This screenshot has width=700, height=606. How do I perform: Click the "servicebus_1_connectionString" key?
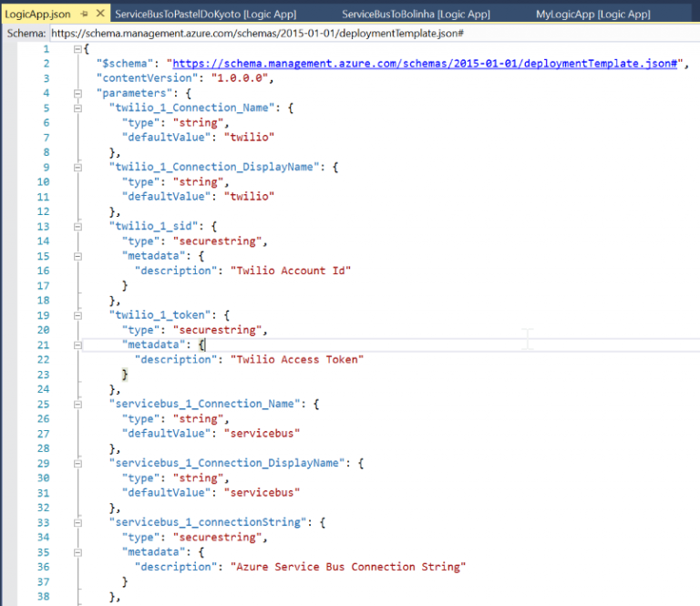tap(208, 522)
